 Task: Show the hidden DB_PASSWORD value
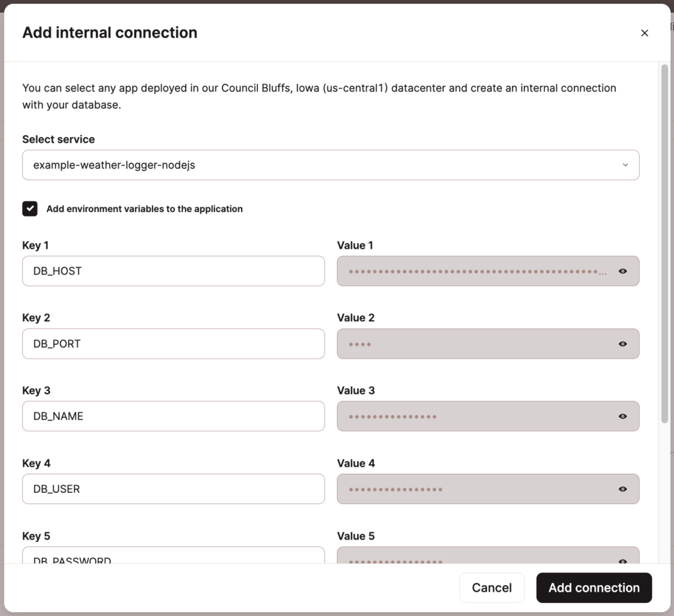(x=623, y=562)
